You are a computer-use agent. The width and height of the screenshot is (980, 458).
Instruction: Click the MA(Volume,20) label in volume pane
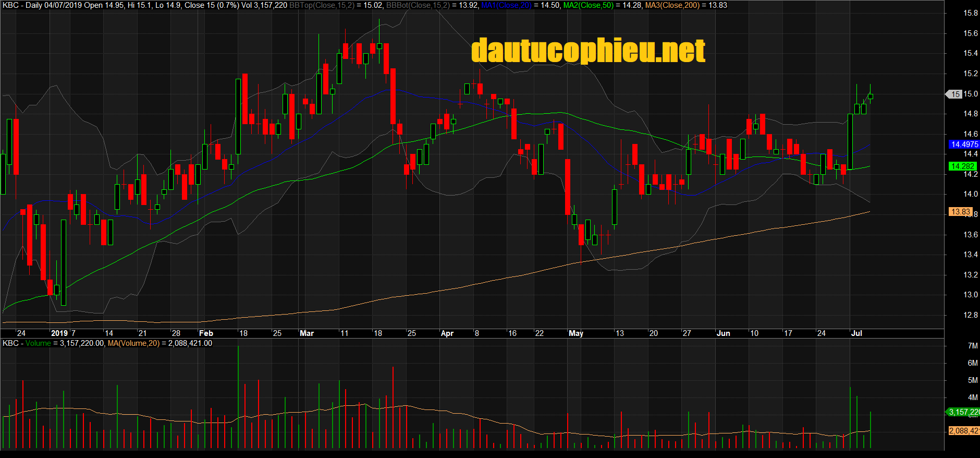pos(133,343)
